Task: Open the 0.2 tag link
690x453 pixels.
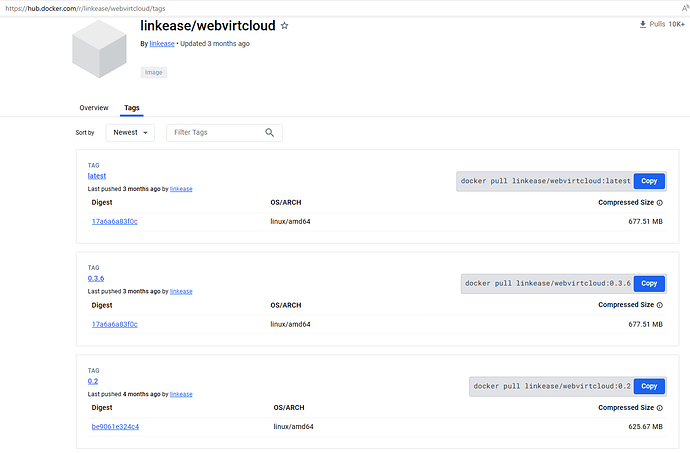Action: pos(93,381)
